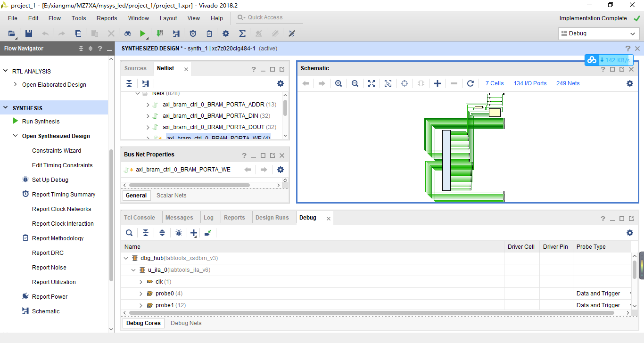Collapse the u_ila_0 debug core

pos(133,269)
